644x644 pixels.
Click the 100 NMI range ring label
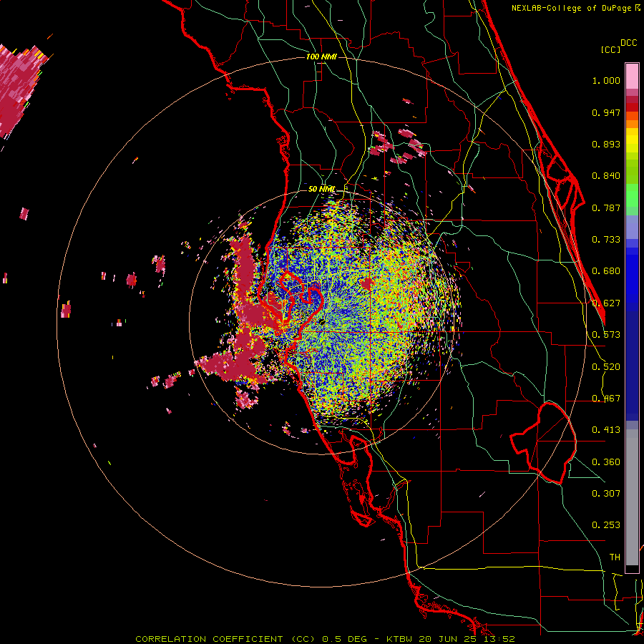[321, 57]
